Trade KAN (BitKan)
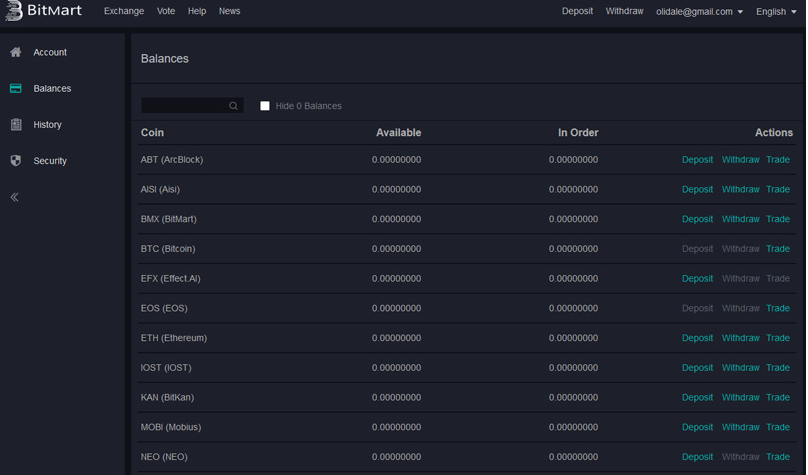The height and width of the screenshot is (475, 808). (778, 397)
